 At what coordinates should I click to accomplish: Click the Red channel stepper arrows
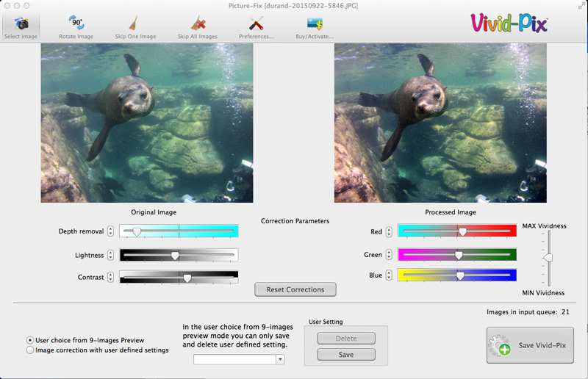point(389,231)
